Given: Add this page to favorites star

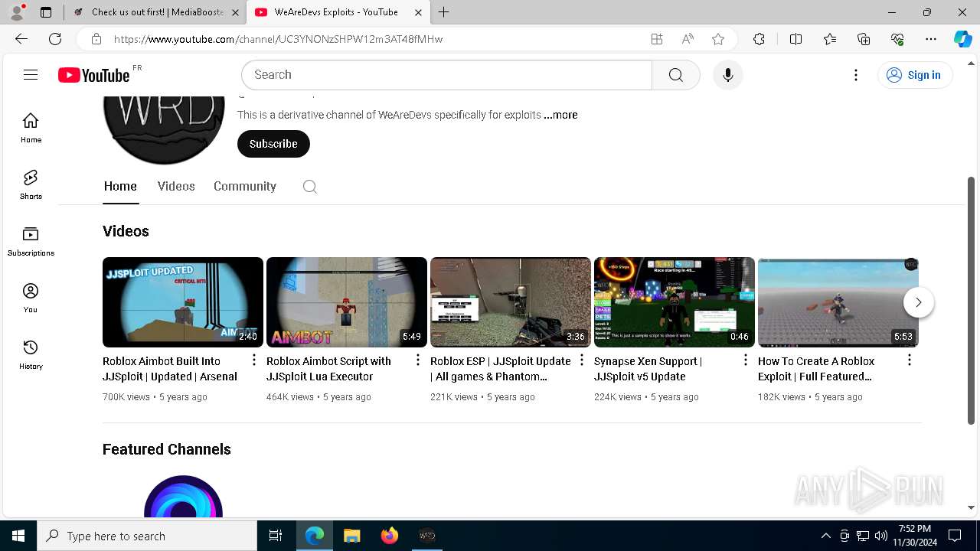Looking at the screenshot, I should click(718, 39).
